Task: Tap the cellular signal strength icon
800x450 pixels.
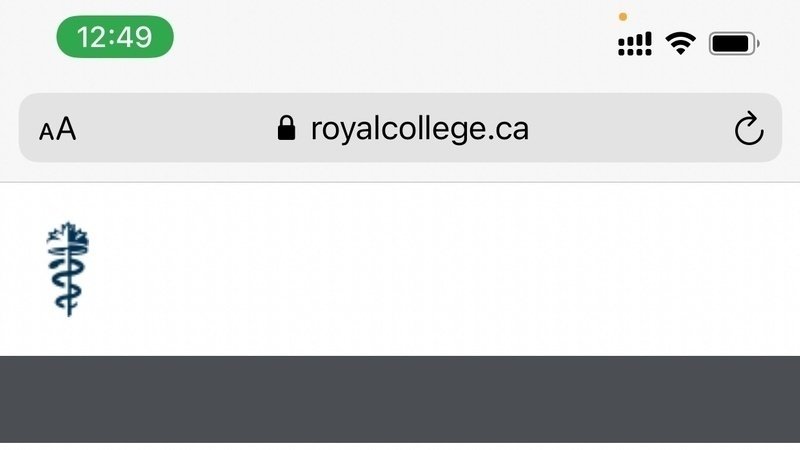Action: click(635, 43)
